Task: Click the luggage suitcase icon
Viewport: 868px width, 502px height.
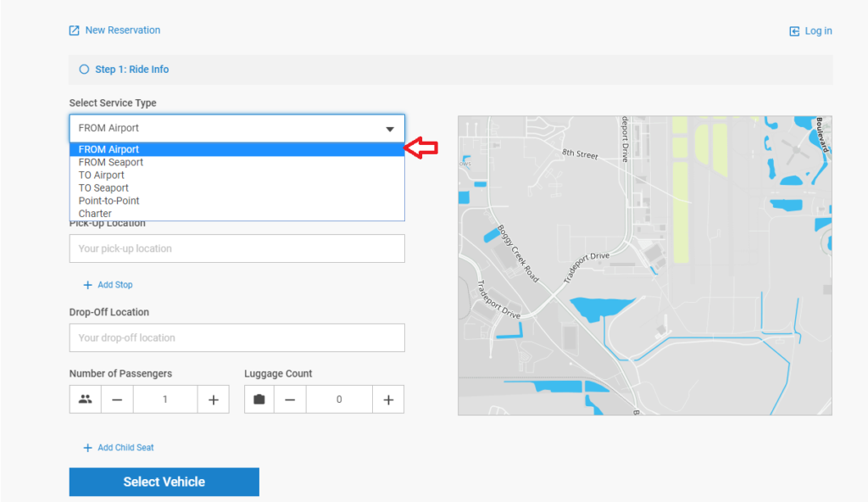Action: point(259,399)
